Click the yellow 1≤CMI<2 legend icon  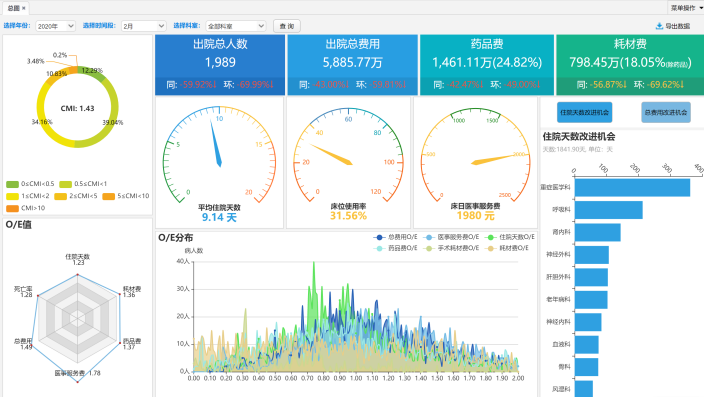pyautogui.click(x=13, y=196)
